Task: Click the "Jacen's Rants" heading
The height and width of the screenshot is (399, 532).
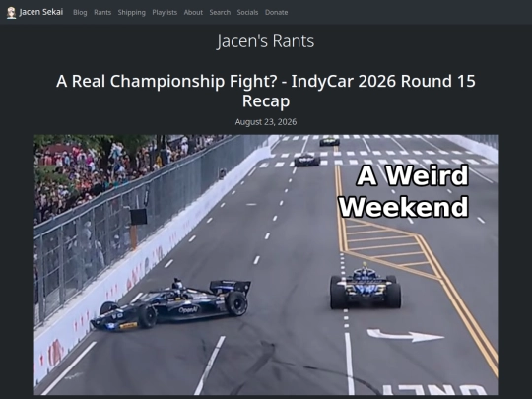Action: pos(266,41)
